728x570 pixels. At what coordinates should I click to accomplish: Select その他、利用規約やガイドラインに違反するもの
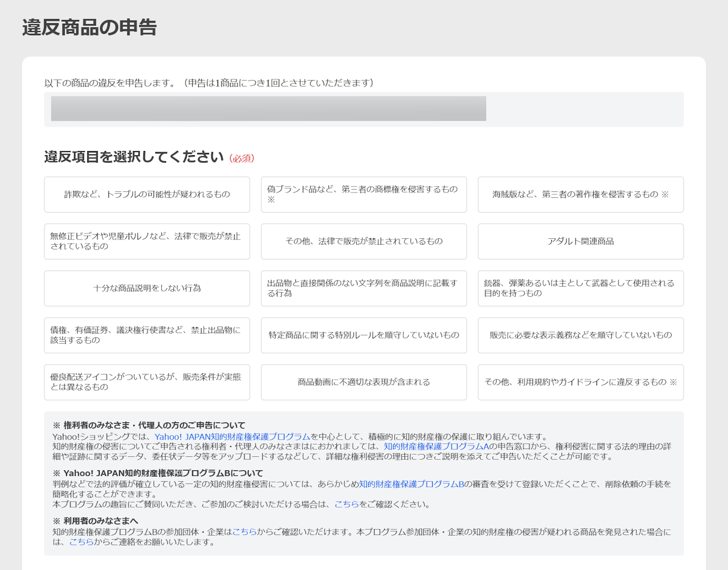coord(580,382)
